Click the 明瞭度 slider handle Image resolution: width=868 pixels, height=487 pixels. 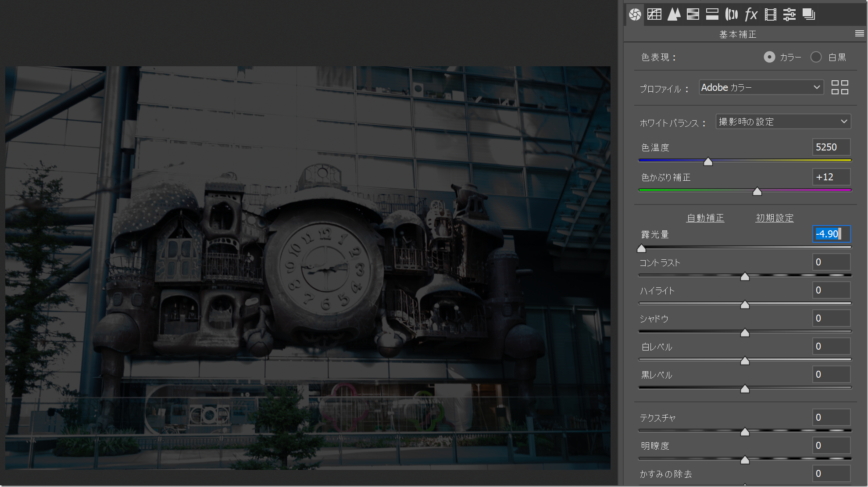[745, 460]
